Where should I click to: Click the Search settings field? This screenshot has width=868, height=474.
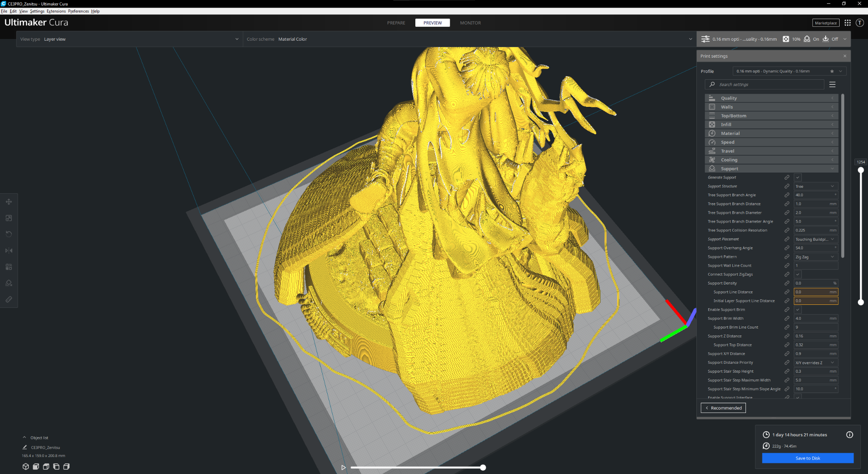click(765, 84)
